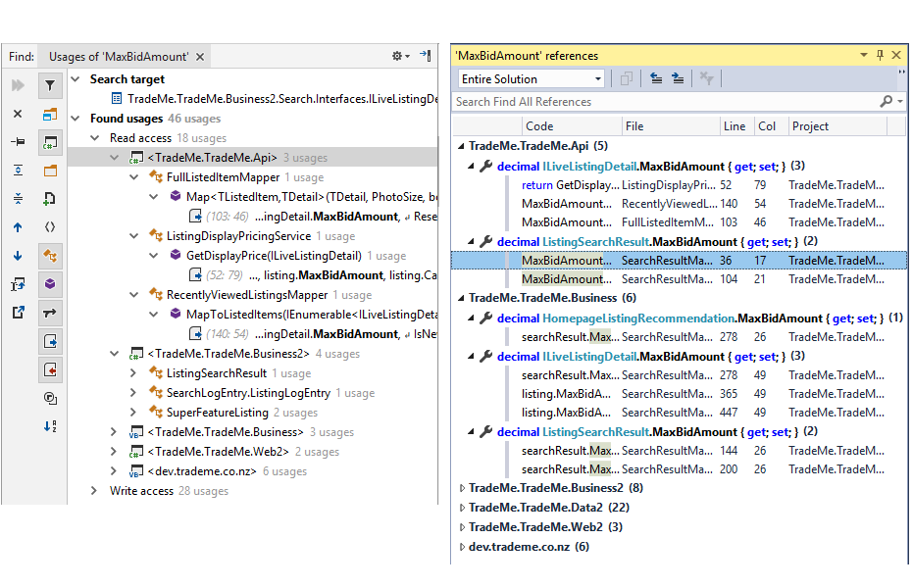
Task: Click the copy icon in references toolbar
Action: (x=627, y=78)
